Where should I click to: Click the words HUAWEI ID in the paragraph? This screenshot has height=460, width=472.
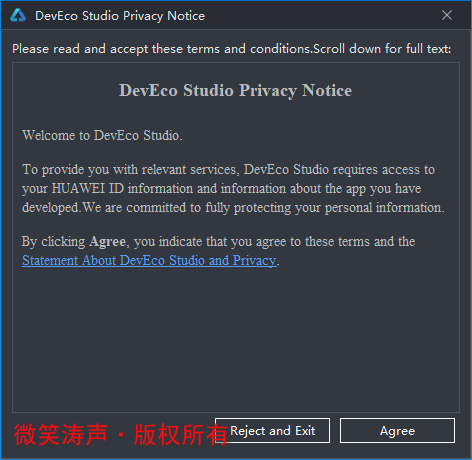coord(88,188)
